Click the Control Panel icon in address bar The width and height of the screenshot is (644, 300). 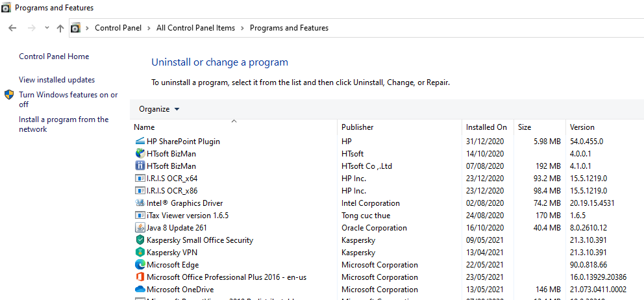point(75,28)
